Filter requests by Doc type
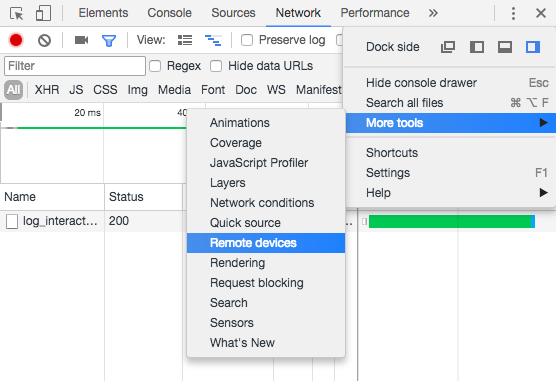The image size is (556, 381). pyautogui.click(x=246, y=90)
